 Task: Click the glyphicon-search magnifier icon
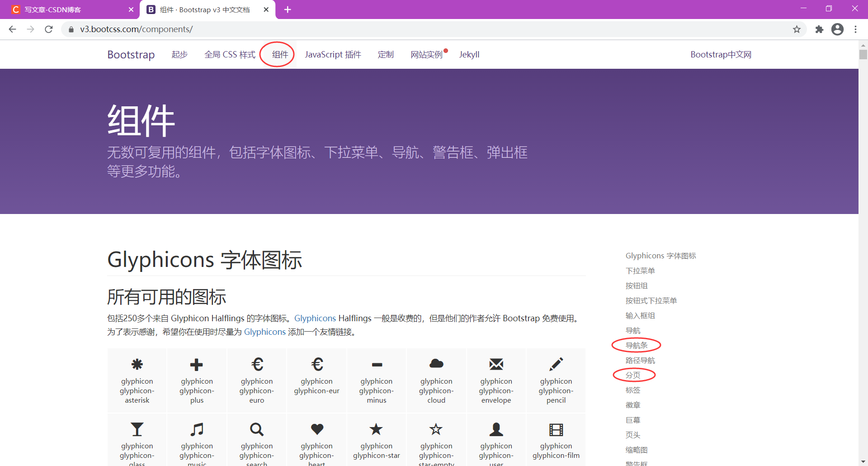click(257, 429)
